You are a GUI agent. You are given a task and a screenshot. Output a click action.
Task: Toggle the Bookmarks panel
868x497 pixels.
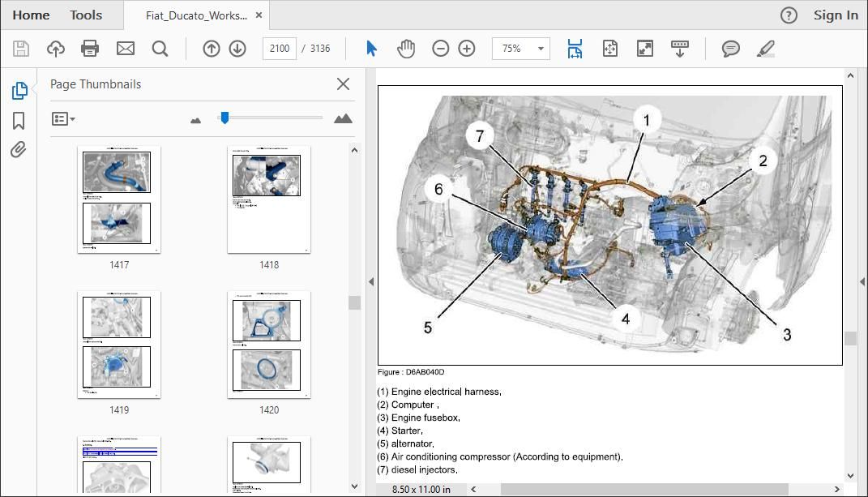point(19,120)
